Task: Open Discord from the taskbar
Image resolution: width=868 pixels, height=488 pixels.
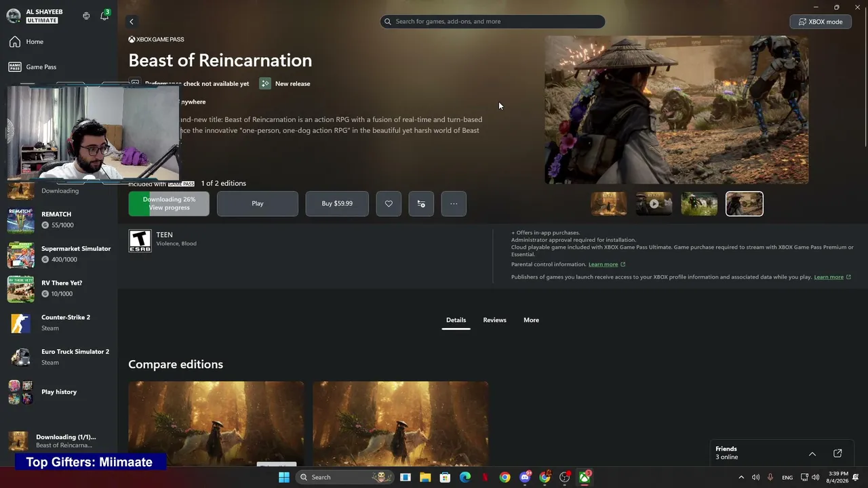Action: pos(525,477)
